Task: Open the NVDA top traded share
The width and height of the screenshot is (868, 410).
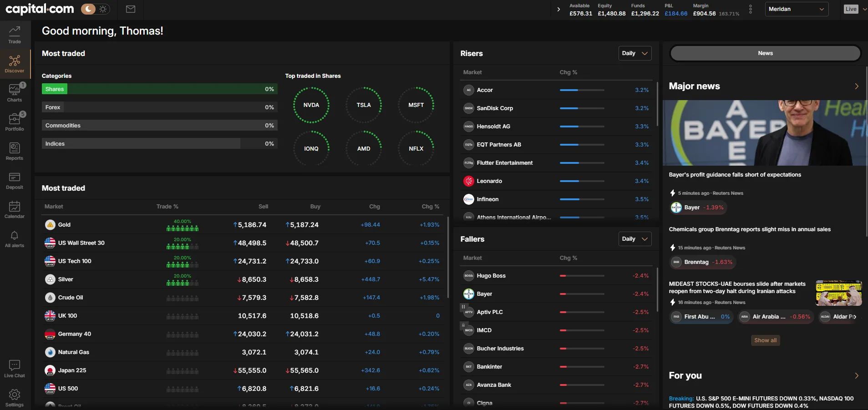Action: point(311,105)
